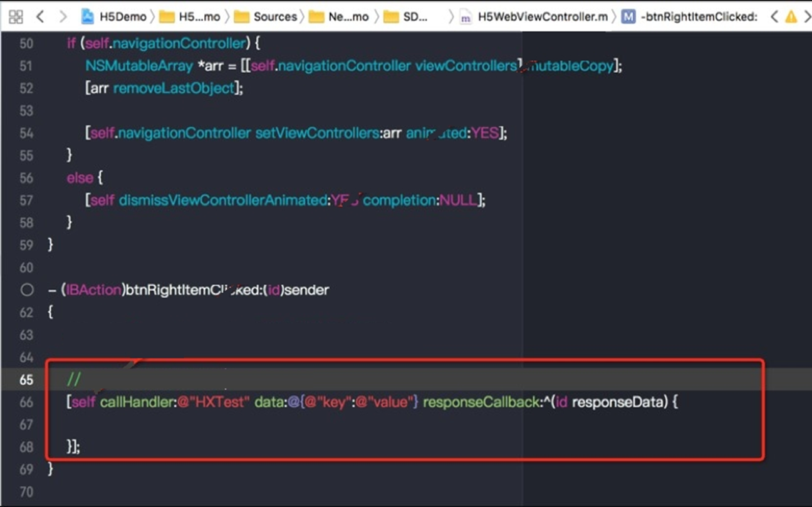Click the dismissViewControllerAnimated: call
The width and height of the screenshot is (812, 507).
(225, 201)
